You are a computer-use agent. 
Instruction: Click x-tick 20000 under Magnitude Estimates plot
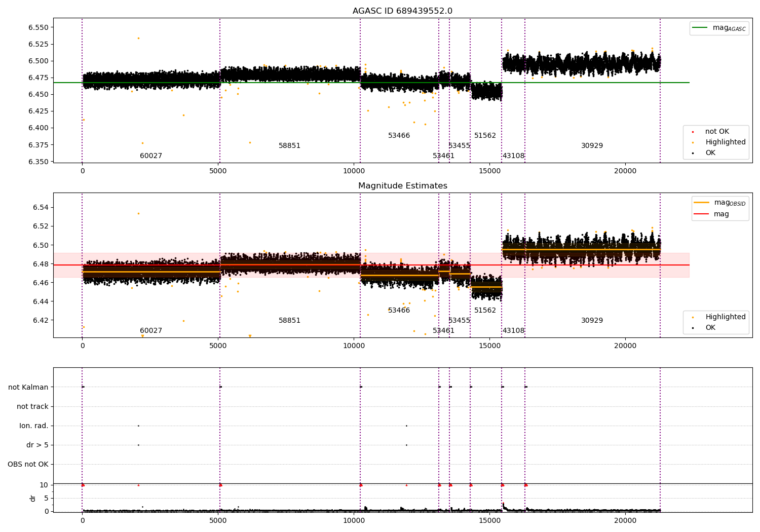point(625,346)
